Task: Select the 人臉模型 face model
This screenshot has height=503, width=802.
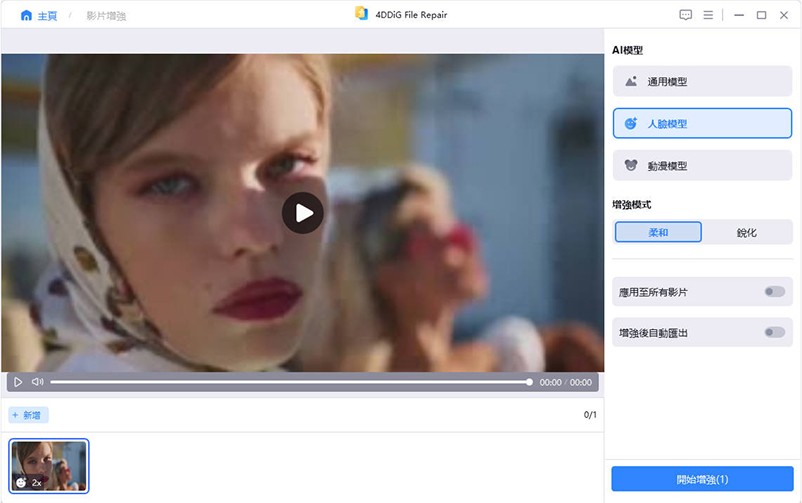Action: coord(702,123)
